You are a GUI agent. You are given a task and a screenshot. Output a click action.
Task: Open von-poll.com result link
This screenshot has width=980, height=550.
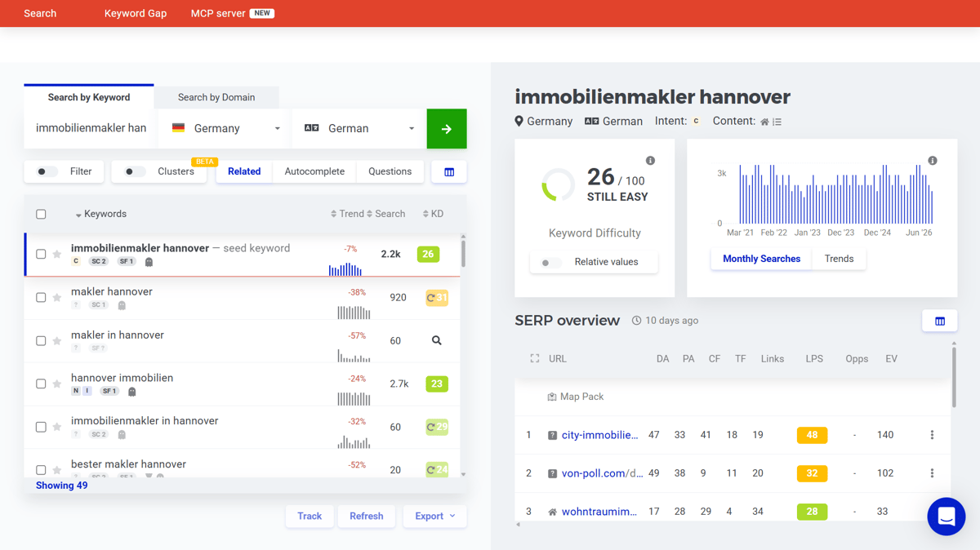(x=602, y=473)
